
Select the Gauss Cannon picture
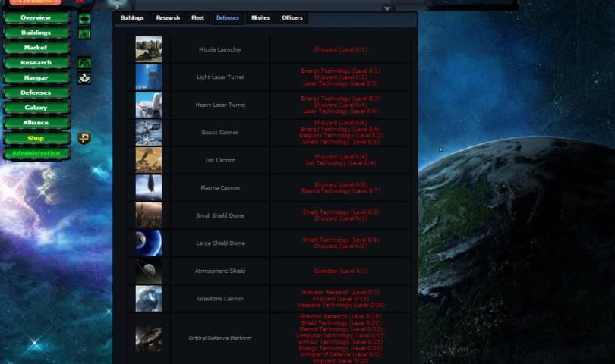click(x=148, y=133)
